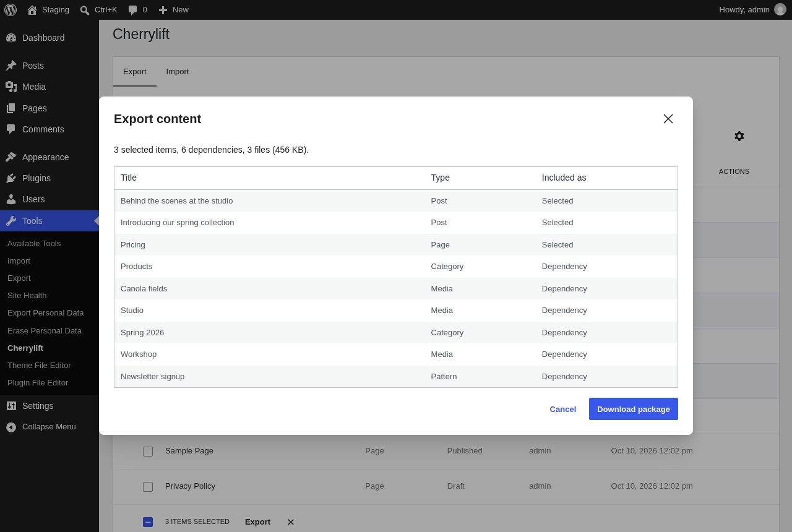This screenshot has width=792, height=532.
Task: Open Pages in the sidebar
Action: 49,108
